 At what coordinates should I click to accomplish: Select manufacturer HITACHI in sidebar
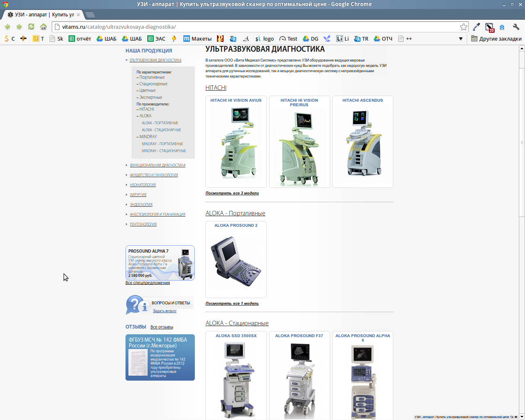146,109
